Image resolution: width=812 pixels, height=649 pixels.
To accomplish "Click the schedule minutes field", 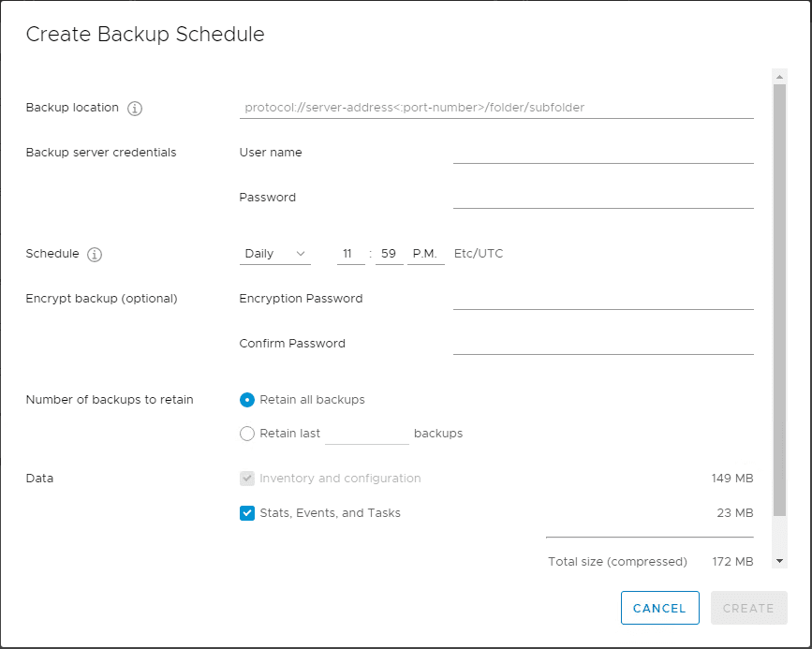I will 389,254.
